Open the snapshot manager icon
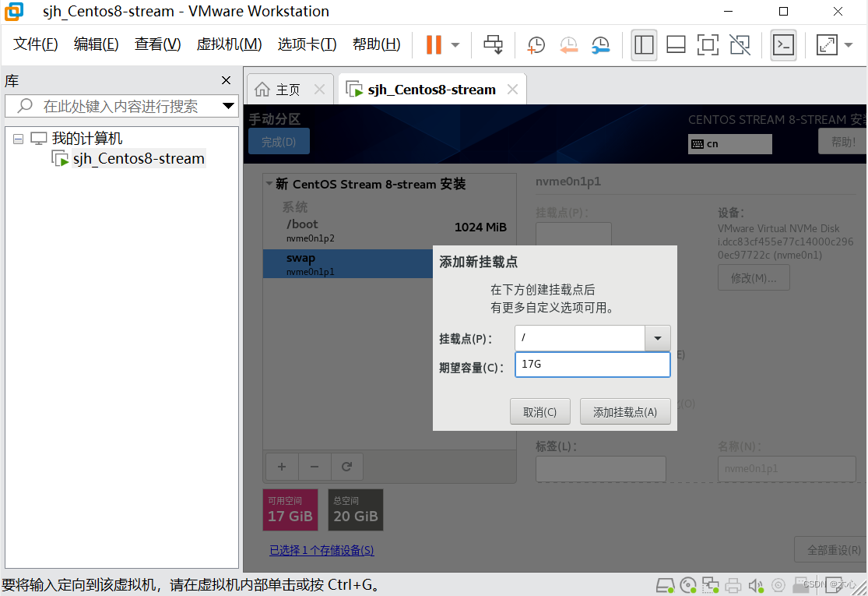This screenshot has height=596, width=868. click(601, 45)
